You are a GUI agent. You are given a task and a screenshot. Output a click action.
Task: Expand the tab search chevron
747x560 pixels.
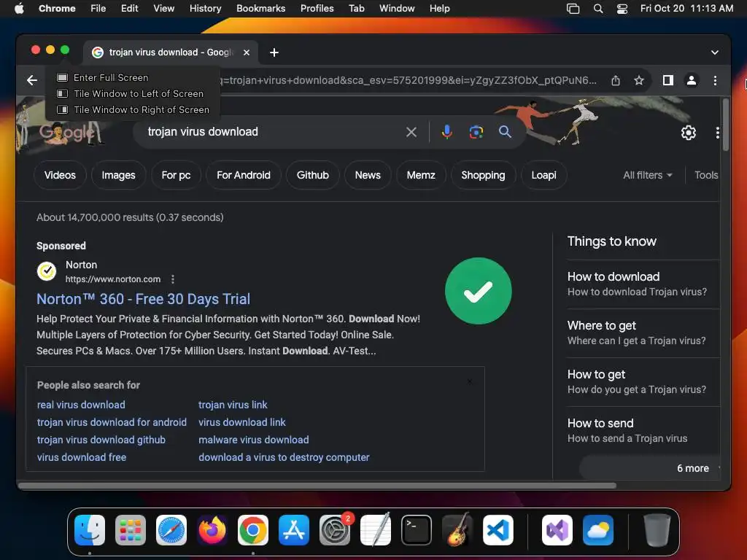715,52
